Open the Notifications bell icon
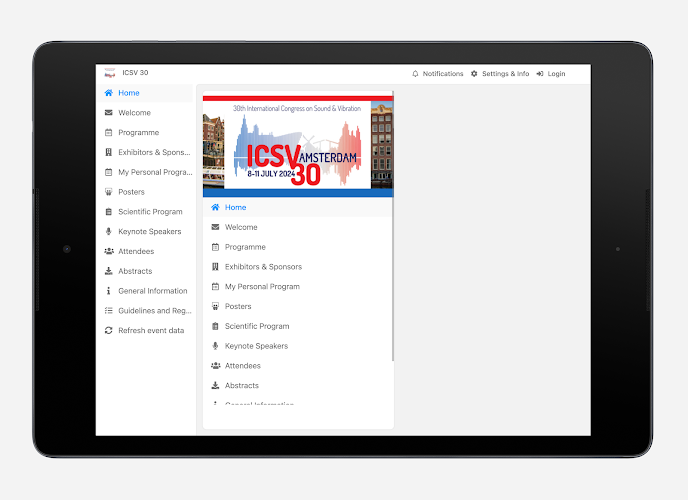The width and height of the screenshot is (688, 500). point(415,74)
